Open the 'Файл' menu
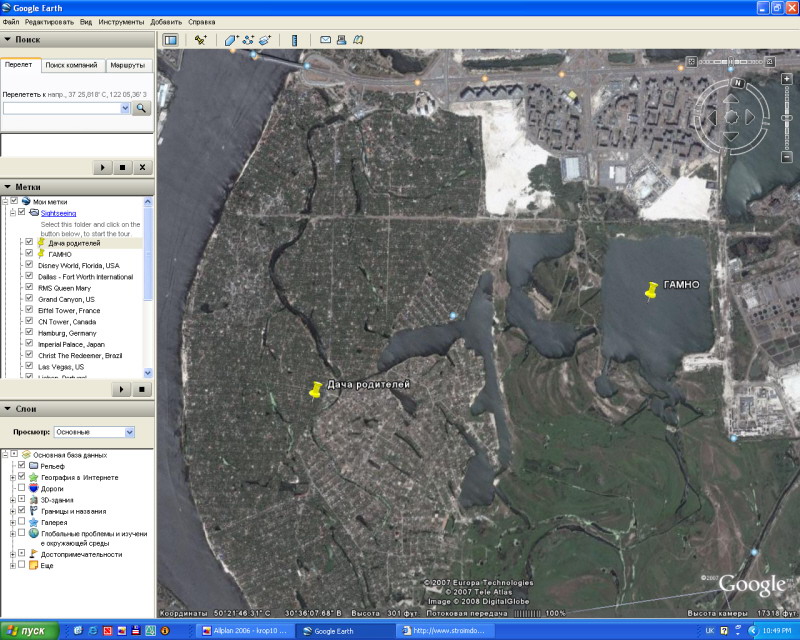800x640 pixels. [x=11, y=22]
